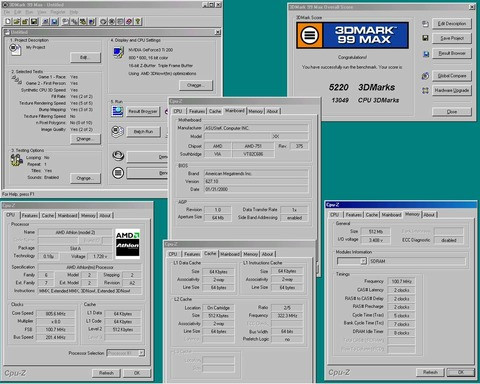Click Refresh in the Memory CPU-Z window
The width and height of the screenshot is (480, 384).
(x=430, y=372)
